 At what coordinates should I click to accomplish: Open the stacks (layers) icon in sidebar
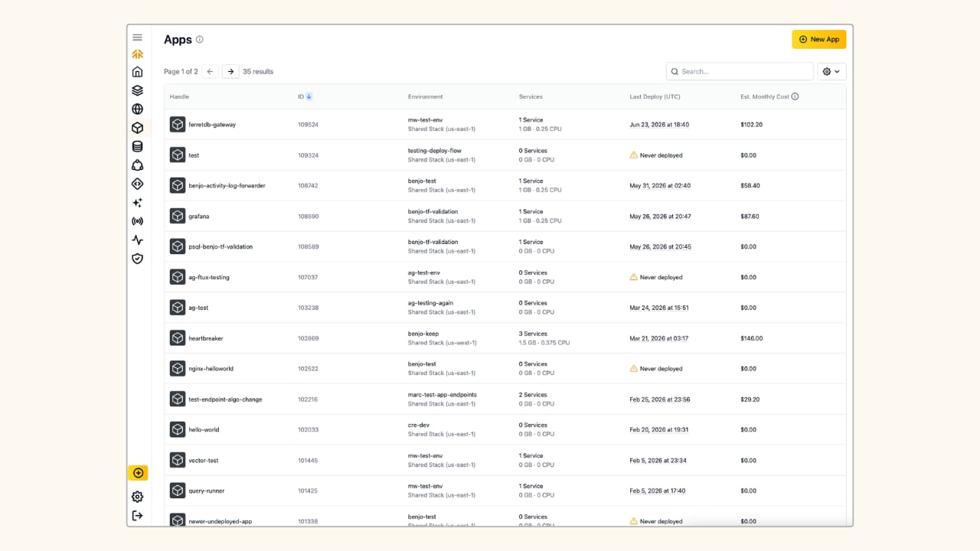click(137, 90)
